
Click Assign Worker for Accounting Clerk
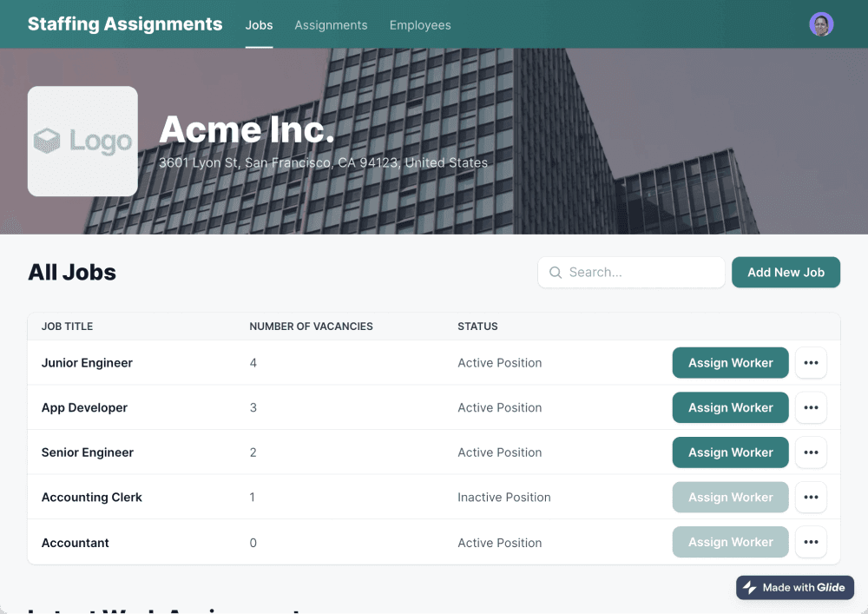(730, 497)
